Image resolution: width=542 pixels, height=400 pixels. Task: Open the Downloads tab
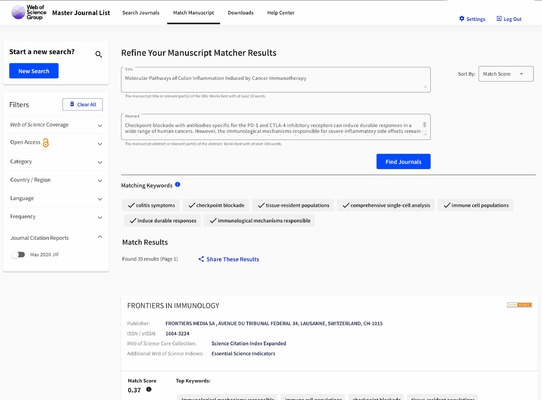click(x=240, y=13)
